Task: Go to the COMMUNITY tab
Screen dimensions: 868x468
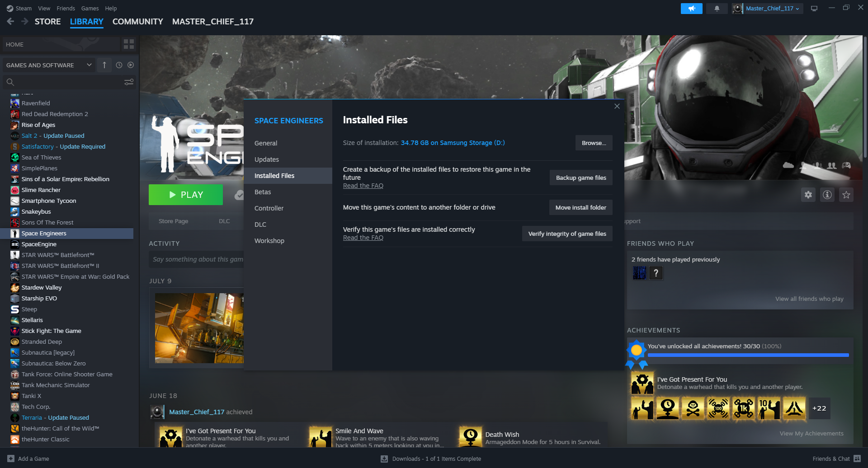Action: click(x=138, y=21)
